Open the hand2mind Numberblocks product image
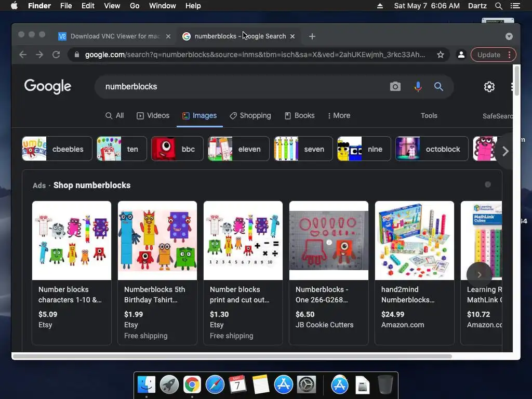The height and width of the screenshot is (399, 532). 414,241
